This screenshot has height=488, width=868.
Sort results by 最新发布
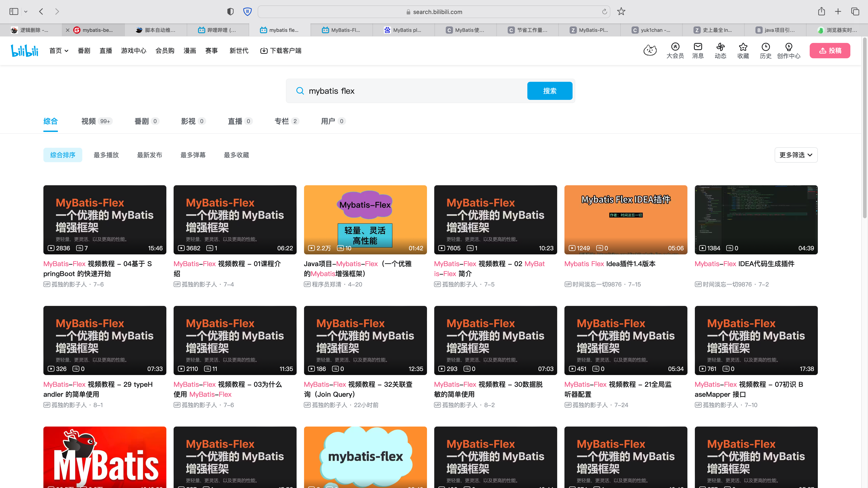150,155
